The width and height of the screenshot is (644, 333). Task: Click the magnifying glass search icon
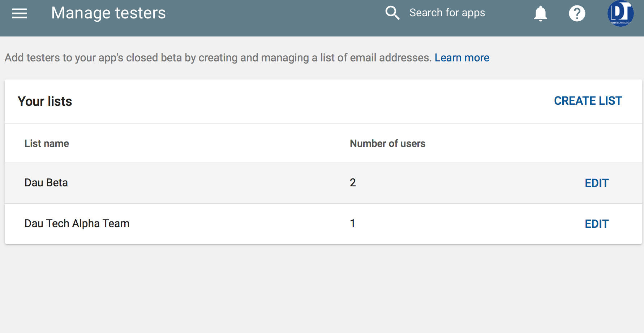pyautogui.click(x=392, y=13)
